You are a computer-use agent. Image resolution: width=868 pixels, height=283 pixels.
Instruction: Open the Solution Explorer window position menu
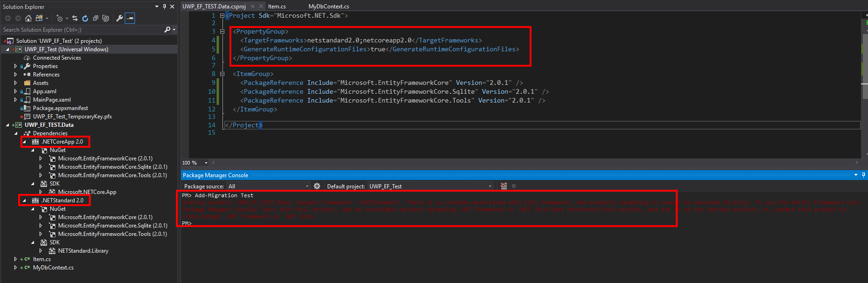point(157,7)
